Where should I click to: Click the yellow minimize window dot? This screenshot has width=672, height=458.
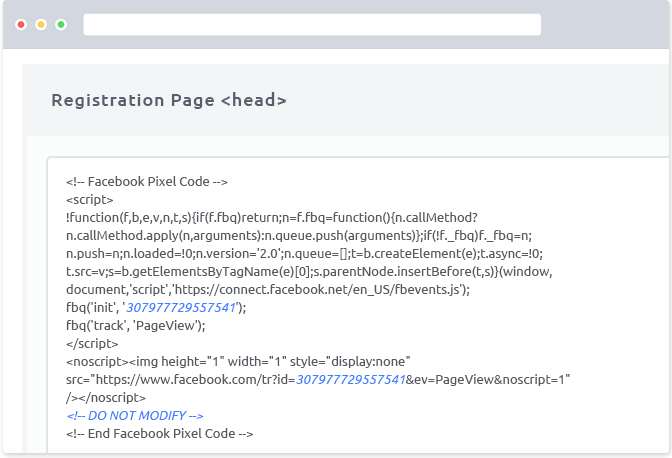pyautogui.click(x=41, y=24)
